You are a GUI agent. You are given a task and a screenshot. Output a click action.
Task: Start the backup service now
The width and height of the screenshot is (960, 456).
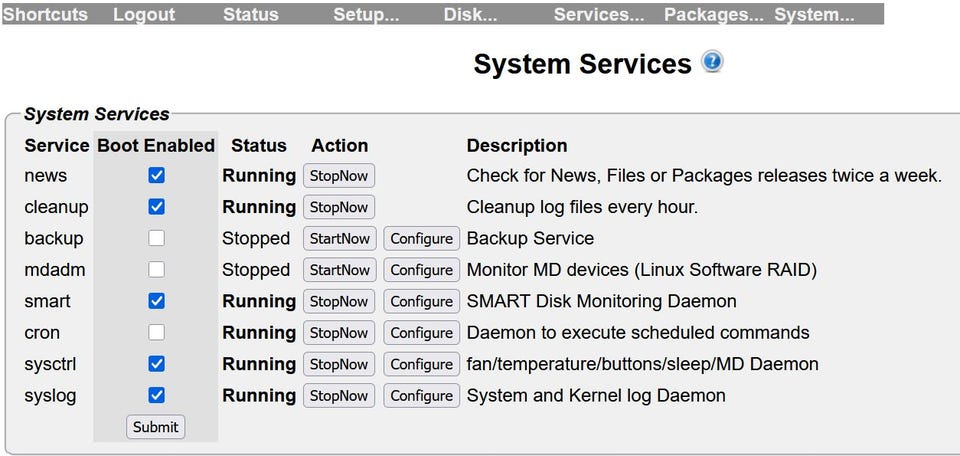point(339,239)
